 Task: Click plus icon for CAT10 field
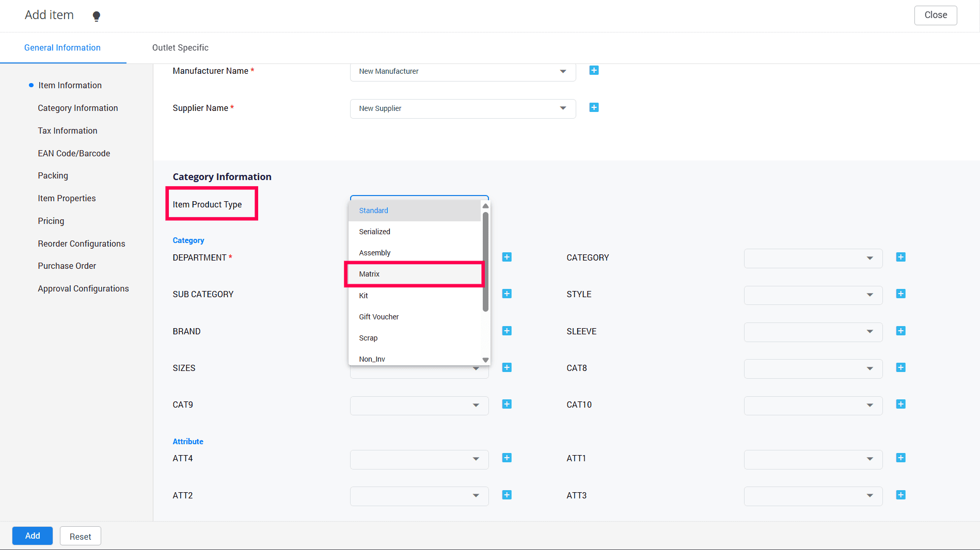point(901,404)
